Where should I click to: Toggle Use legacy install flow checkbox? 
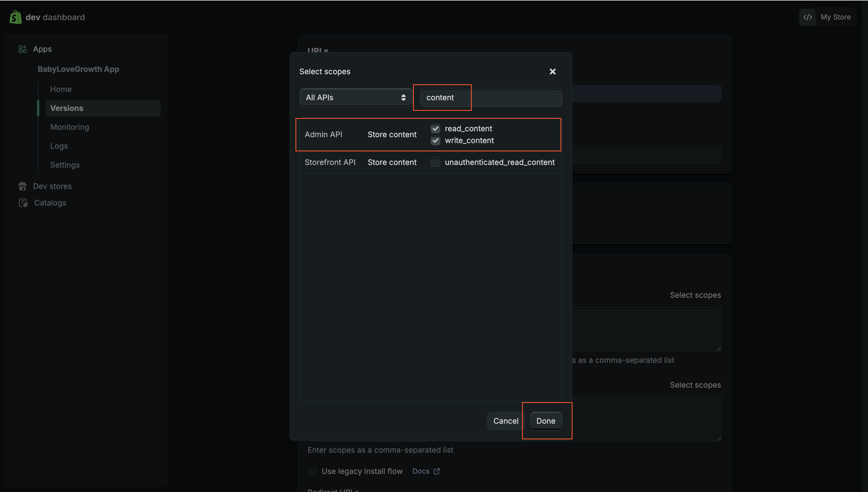click(312, 471)
